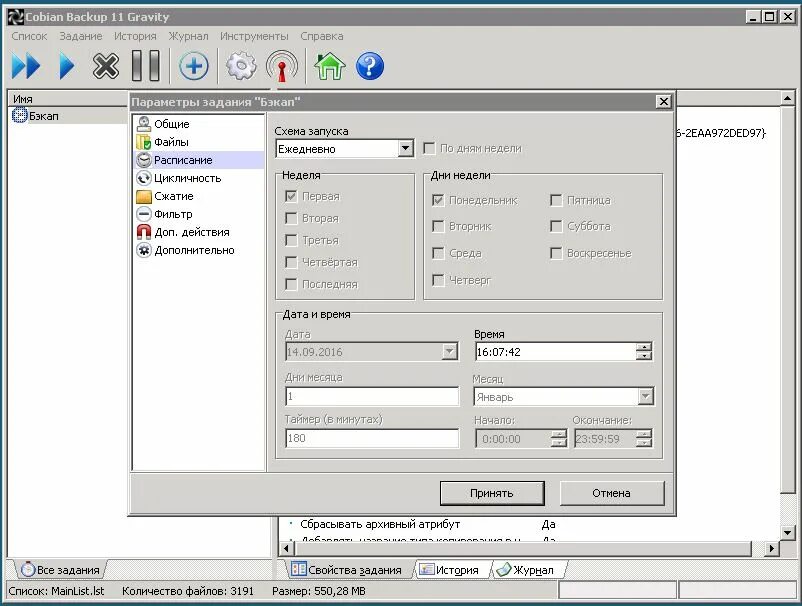Screen dimensions: 802x606
Task: Toggle the Вторник checkbox
Action: (x=438, y=226)
